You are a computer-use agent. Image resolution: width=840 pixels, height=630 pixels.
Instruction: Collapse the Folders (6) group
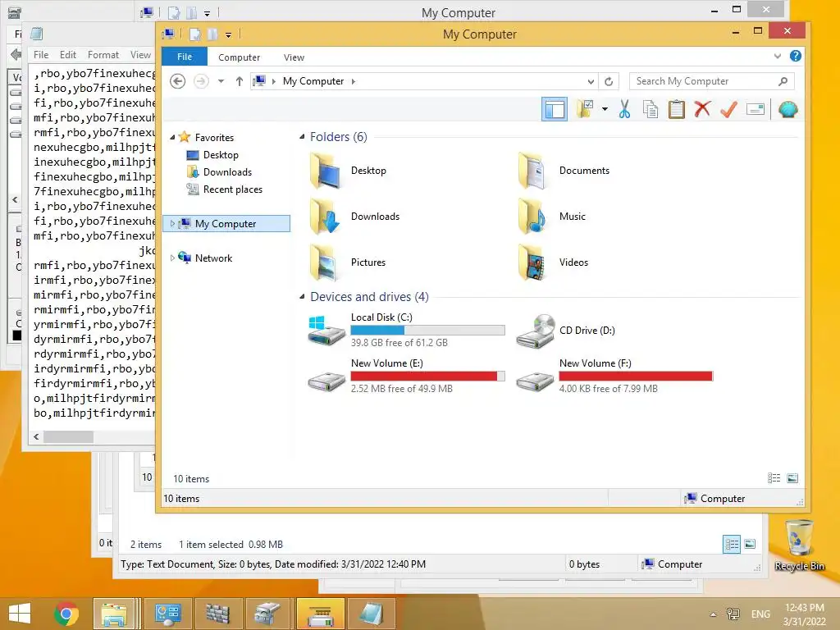302,137
